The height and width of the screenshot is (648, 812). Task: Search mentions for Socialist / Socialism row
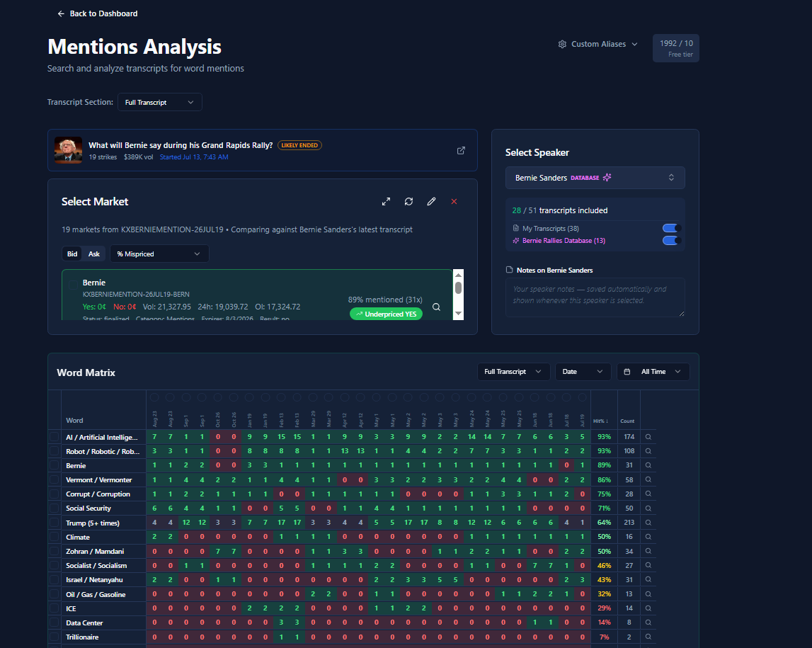[x=648, y=566]
